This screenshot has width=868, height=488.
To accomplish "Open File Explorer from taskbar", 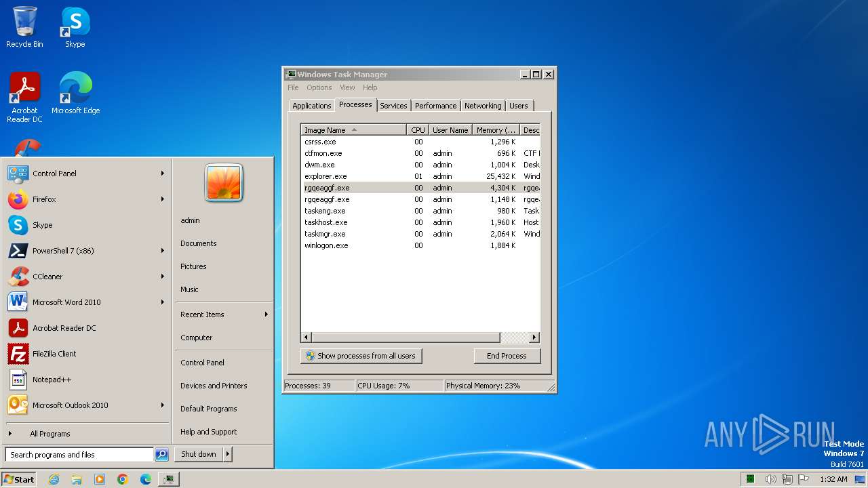I will point(77,479).
